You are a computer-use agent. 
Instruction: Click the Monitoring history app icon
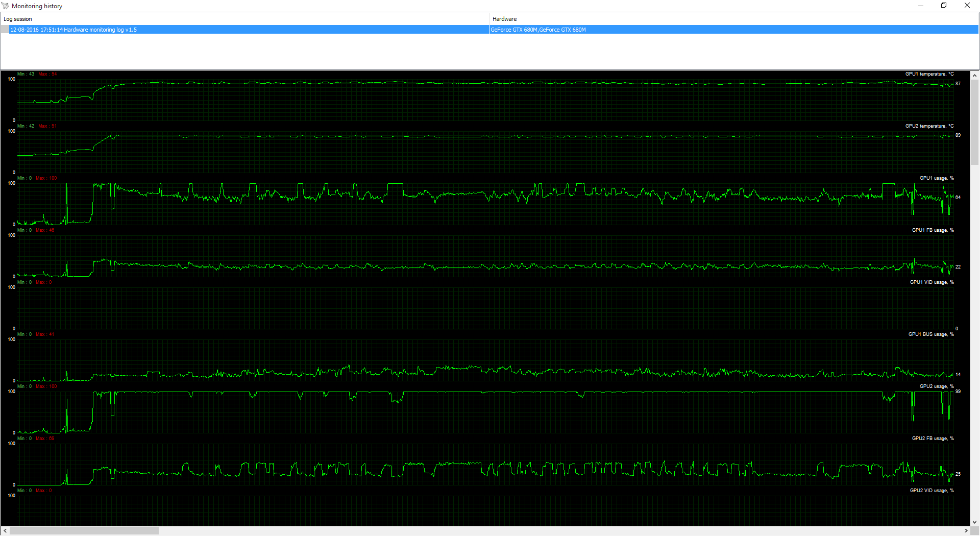(x=5, y=6)
